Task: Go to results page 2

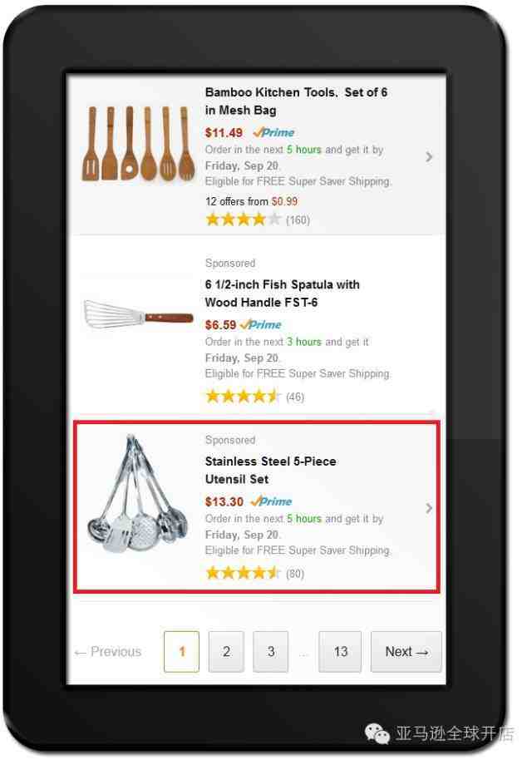Action: [226, 651]
